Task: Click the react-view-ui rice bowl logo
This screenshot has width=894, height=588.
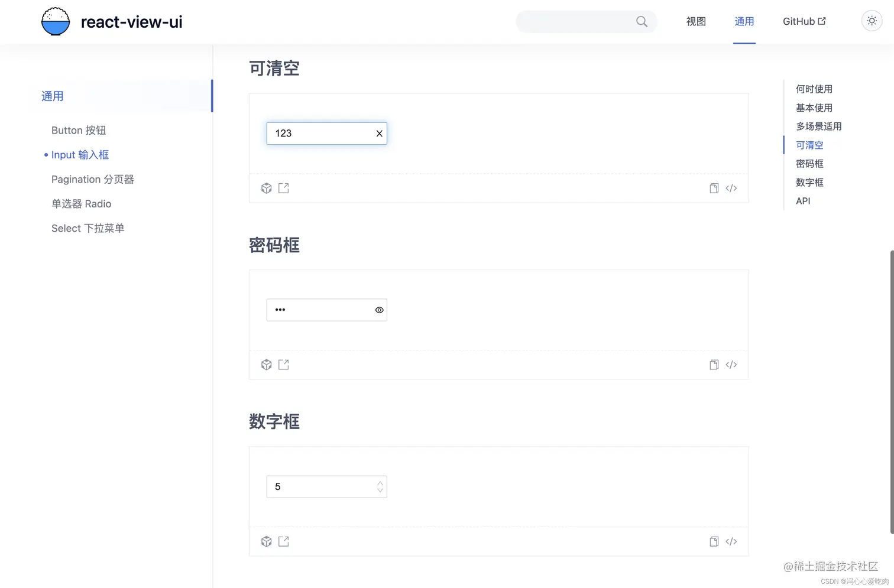Action: tap(55, 21)
